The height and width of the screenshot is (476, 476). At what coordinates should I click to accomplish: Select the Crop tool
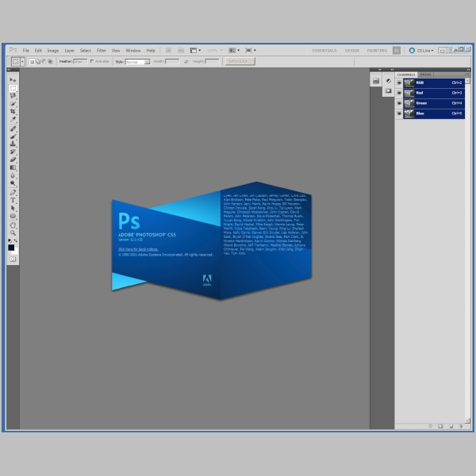tap(13, 111)
